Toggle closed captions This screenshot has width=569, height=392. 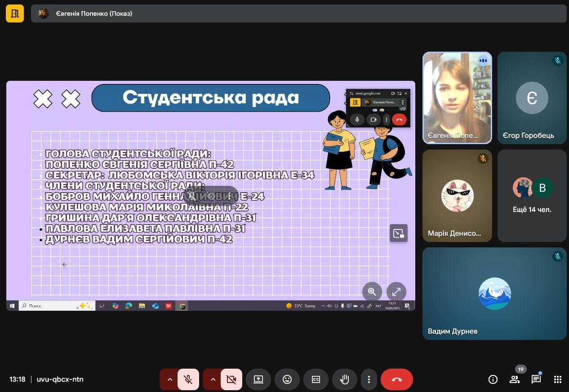point(316,379)
